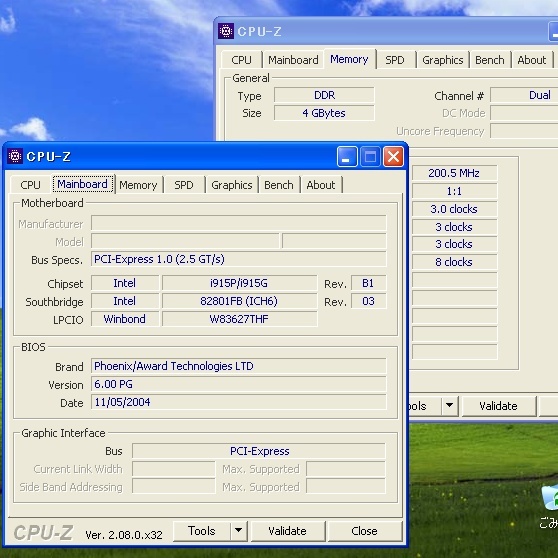The width and height of the screenshot is (558, 558).
Task: Click the Memory tab in the back window
Action: click(349, 59)
